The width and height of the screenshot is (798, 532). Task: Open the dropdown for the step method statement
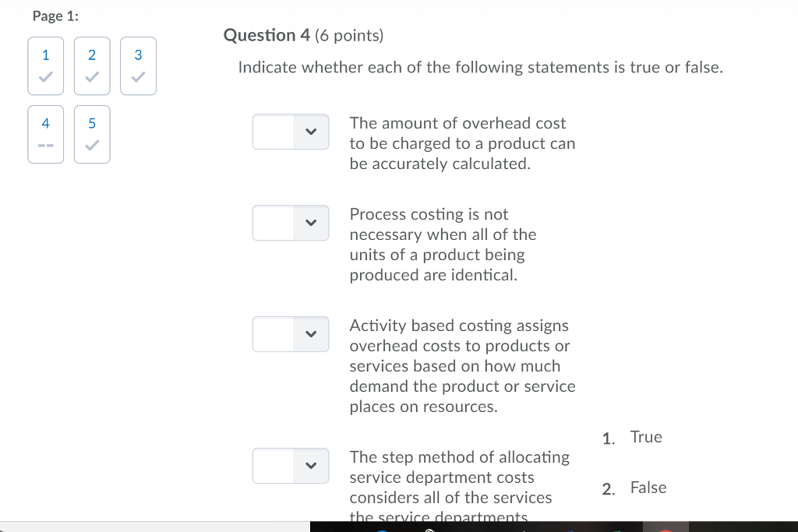click(x=291, y=466)
